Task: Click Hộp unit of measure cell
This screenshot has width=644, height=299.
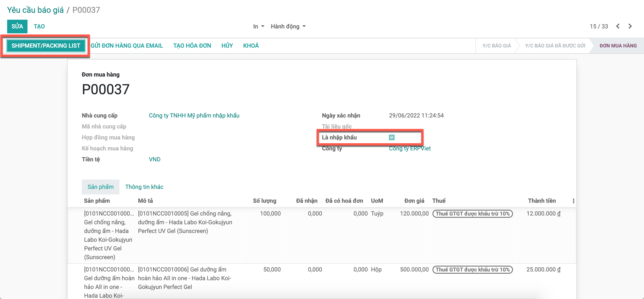Action: (x=376, y=270)
